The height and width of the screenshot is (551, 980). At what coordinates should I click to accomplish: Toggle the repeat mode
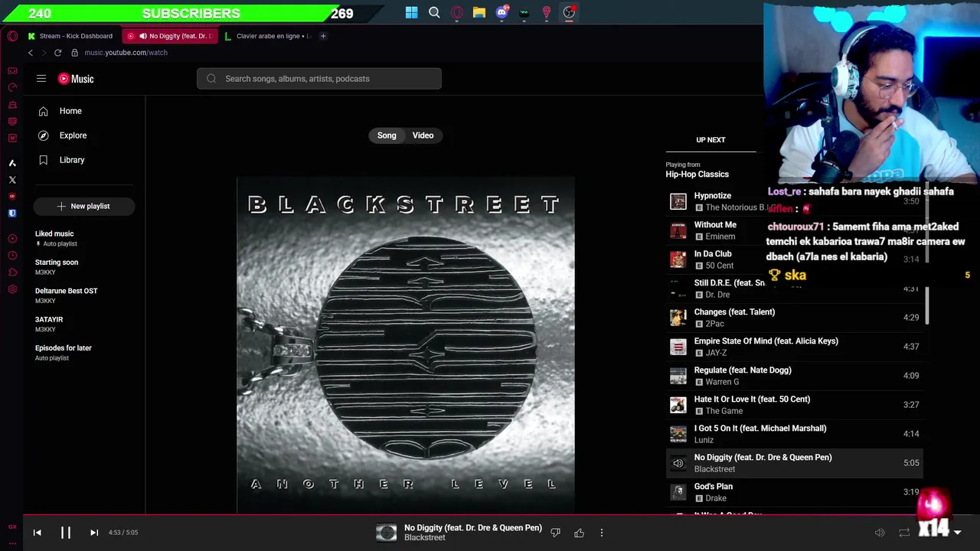pyautogui.click(x=904, y=533)
